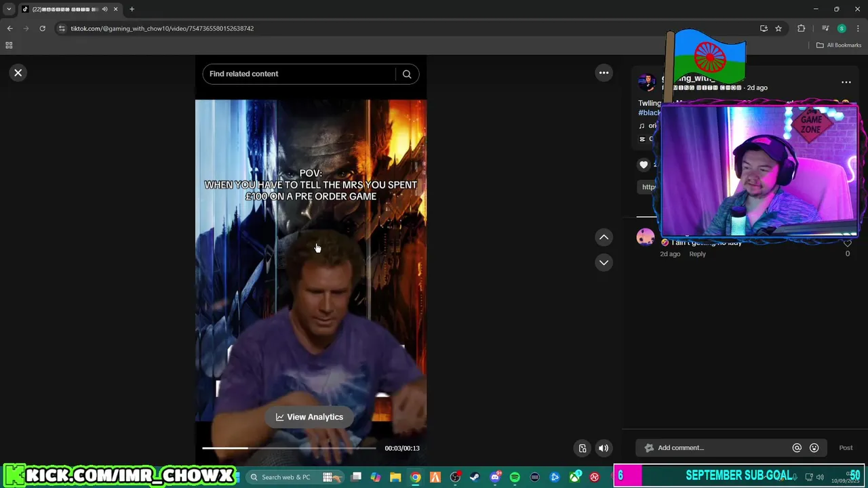Open Discord from taskbar

pos(495,477)
